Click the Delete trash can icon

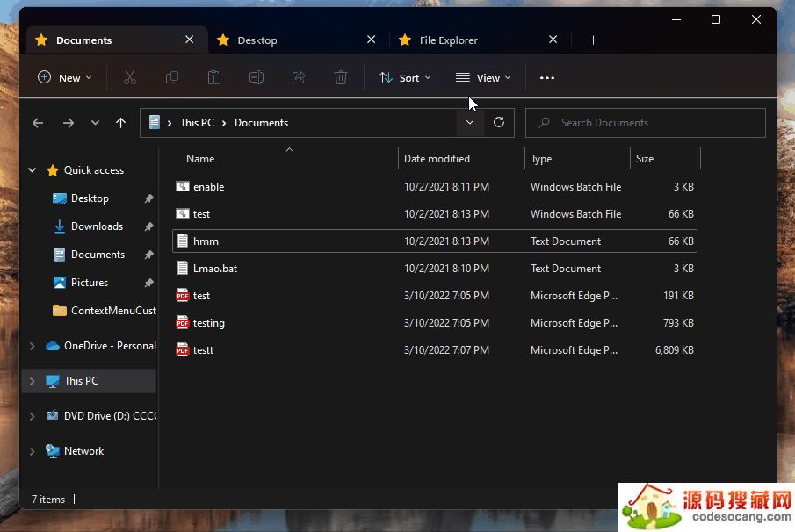pyautogui.click(x=341, y=78)
